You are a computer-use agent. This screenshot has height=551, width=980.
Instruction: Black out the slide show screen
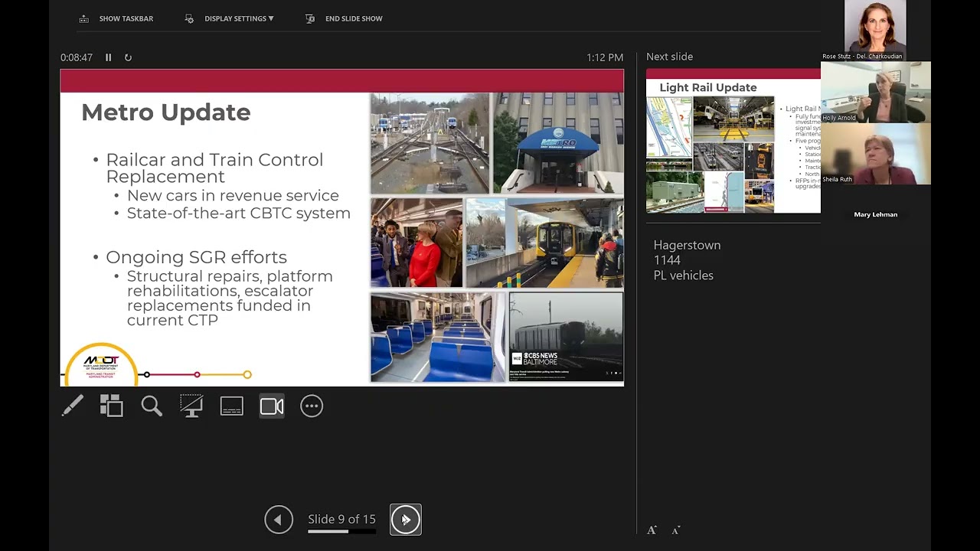[x=191, y=406]
